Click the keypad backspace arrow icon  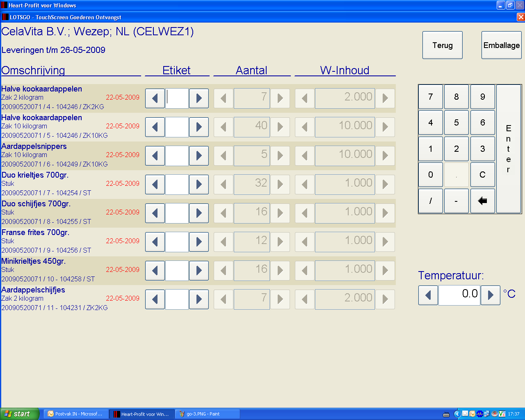pyautogui.click(x=483, y=201)
